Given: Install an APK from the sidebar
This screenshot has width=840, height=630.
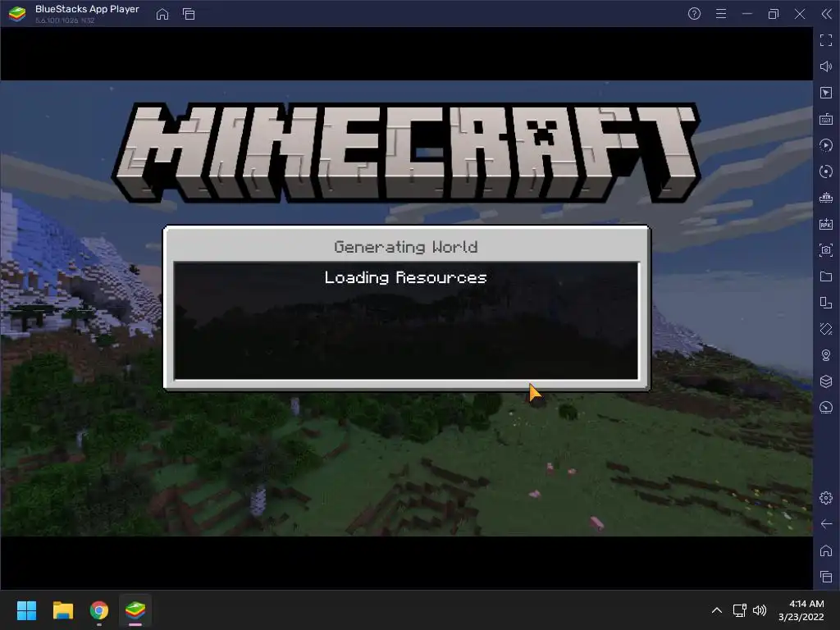Looking at the screenshot, I should click(x=826, y=224).
